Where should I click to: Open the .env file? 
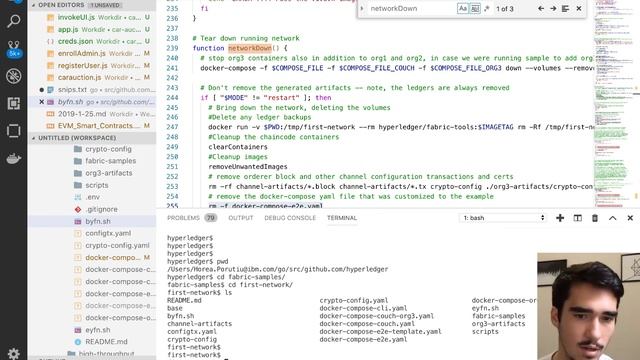92,197
